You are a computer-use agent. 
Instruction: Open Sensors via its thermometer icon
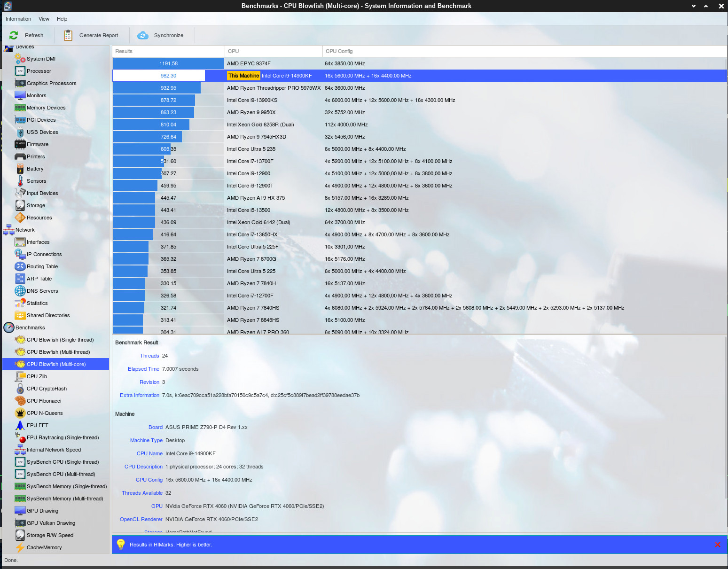point(20,181)
